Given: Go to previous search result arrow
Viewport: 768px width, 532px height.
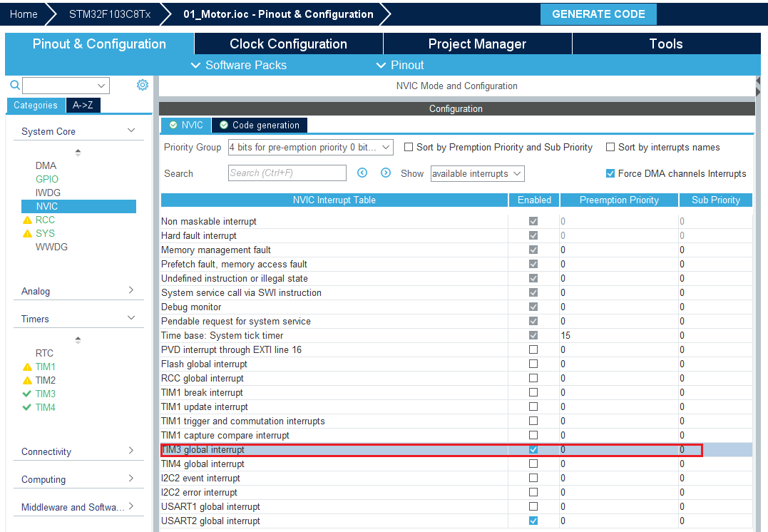Looking at the screenshot, I should pyautogui.click(x=362, y=173).
